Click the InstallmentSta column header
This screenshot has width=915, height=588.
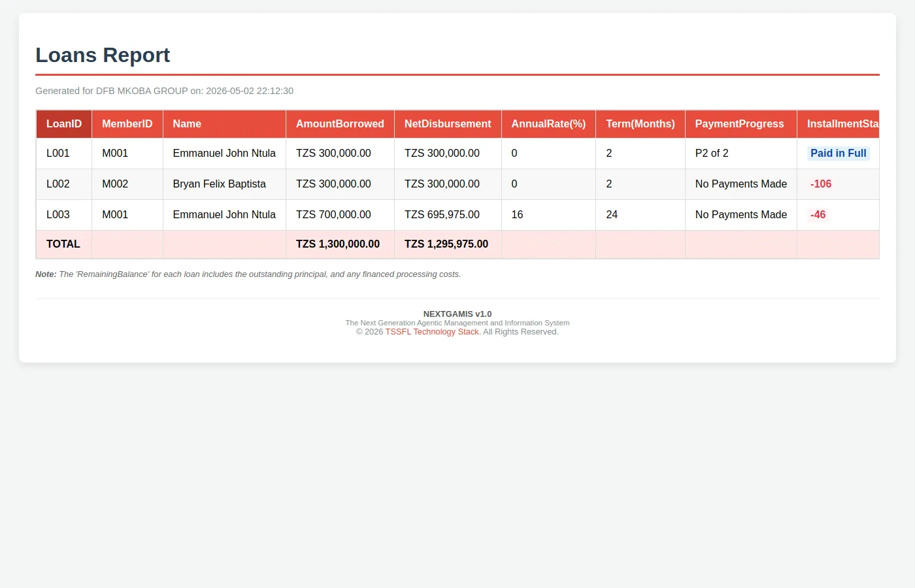pos(839,124)
